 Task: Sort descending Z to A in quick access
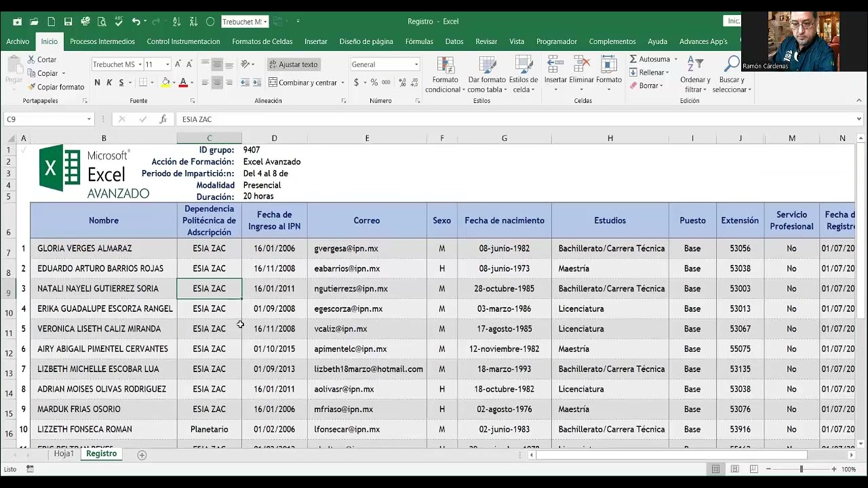tap(193, 22)
